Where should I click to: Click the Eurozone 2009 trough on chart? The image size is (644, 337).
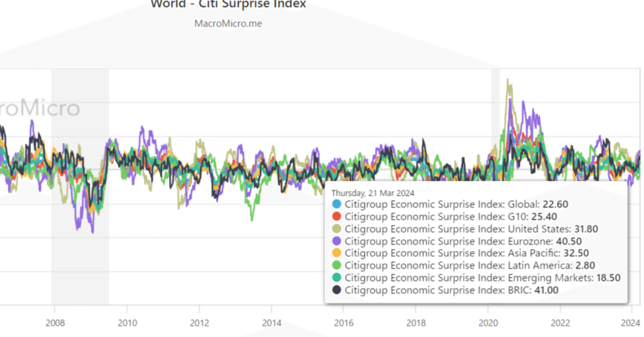pyautogui.click(x=93, y=231)
